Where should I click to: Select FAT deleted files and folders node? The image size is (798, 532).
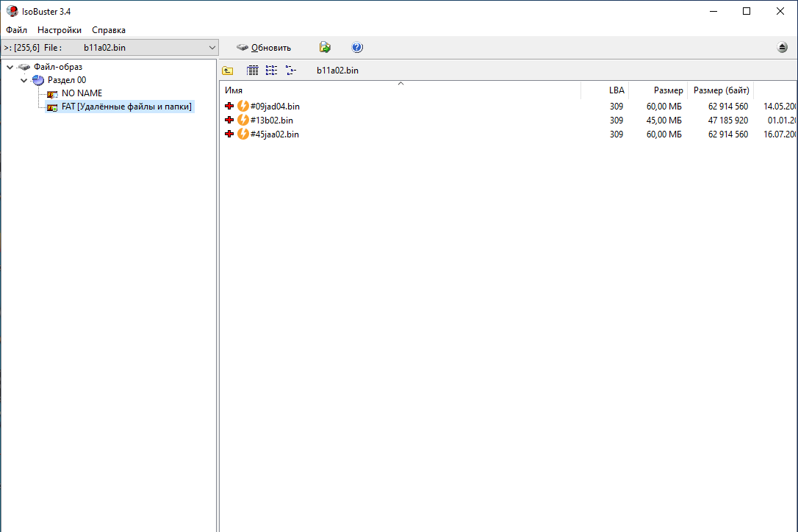[126, 107]
